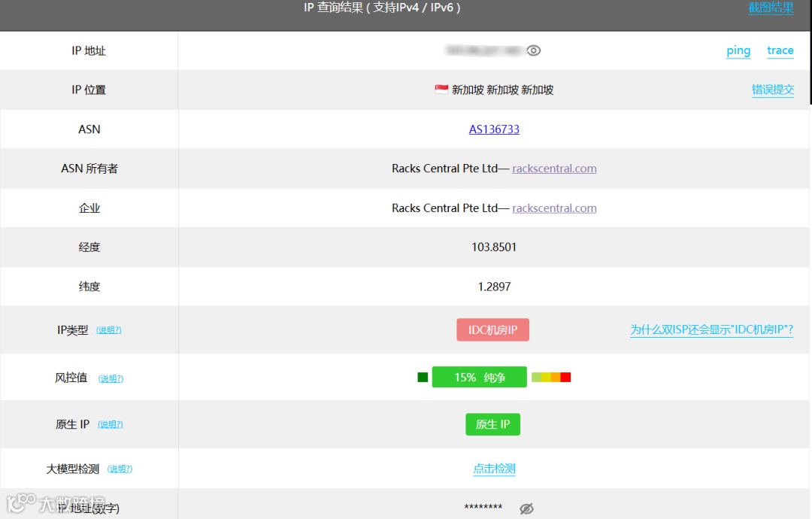812x519 pixels.
Task: Open 说明 help next to 原生 IP
Action: 111,425
